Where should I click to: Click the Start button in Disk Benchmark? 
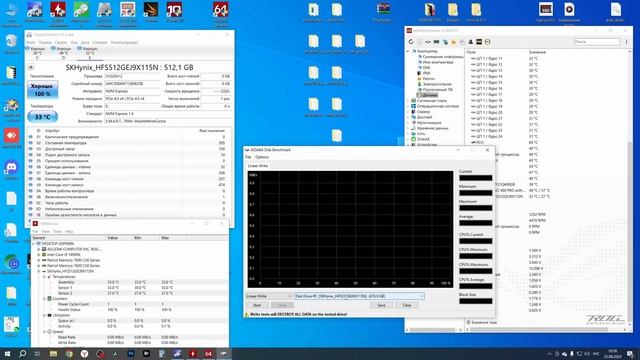coord(257,305)
